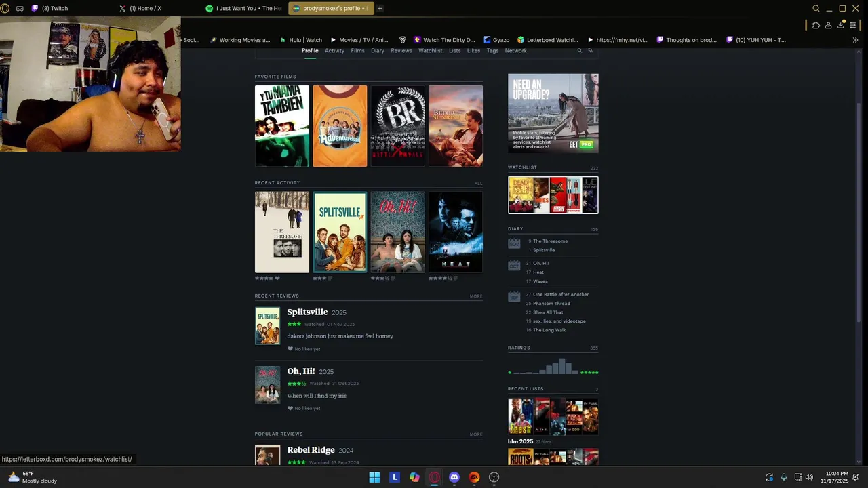
Task: Open the Before Sunrise favorite film poster
Action: point(456,125)
